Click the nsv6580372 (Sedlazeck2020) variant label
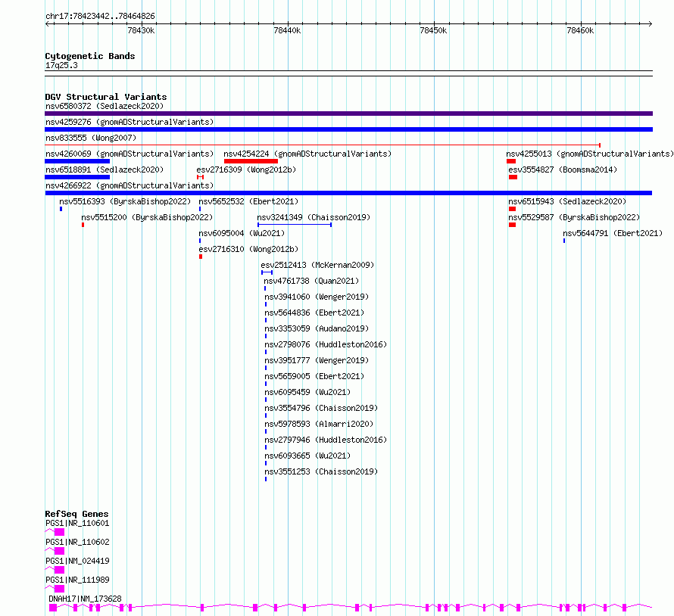Screen dimensions: 674x616 tap(105, 106)
